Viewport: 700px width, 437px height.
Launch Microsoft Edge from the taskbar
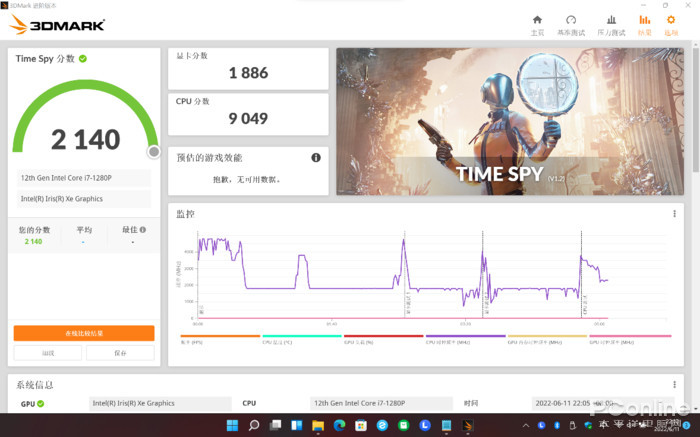click(x=339, y=425)
